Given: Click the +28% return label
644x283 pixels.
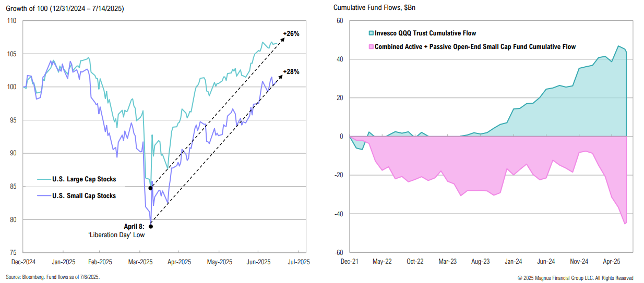Looking at the screenshot, I should tap(291, 71).
